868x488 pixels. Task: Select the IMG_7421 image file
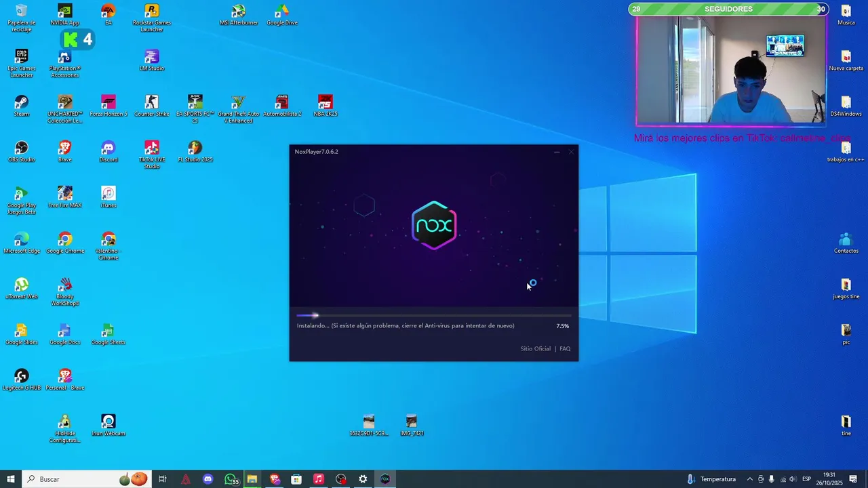[412, 425]
